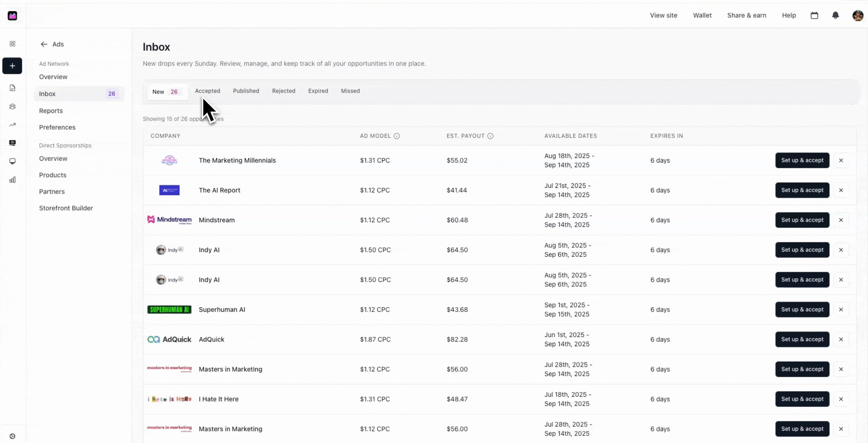Set up & accept The AI Report
Image resolution: width=868 pixels, height=443 pixels.
click(802, 190)
